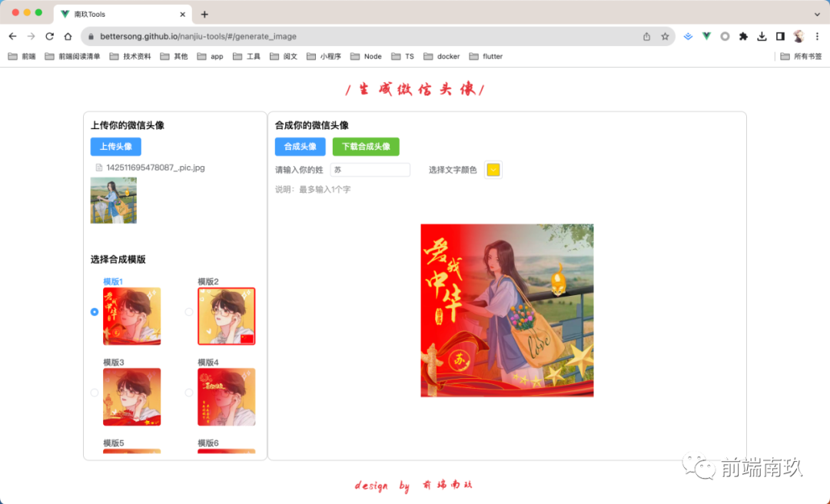
Task: Open the TS bookmarks folder
Action: [x=403, y=56]
